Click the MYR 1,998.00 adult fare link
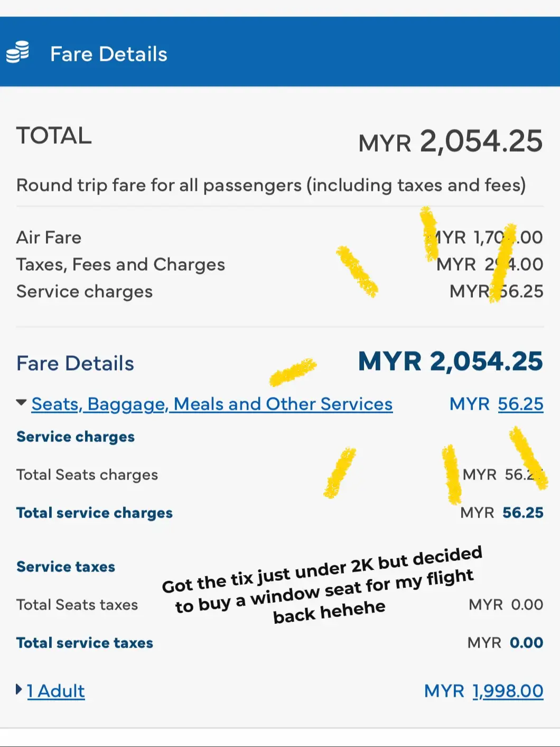 pos(508,691)
